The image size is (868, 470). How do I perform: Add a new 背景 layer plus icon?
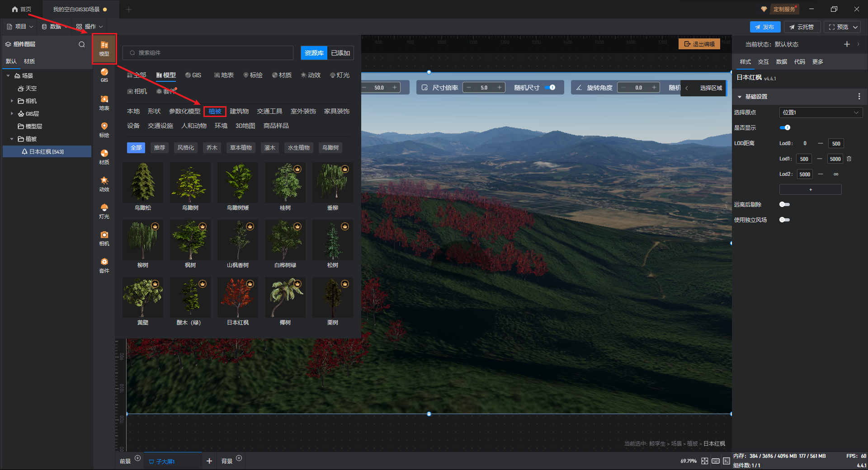pyautogui.click(x=239, y=458)
